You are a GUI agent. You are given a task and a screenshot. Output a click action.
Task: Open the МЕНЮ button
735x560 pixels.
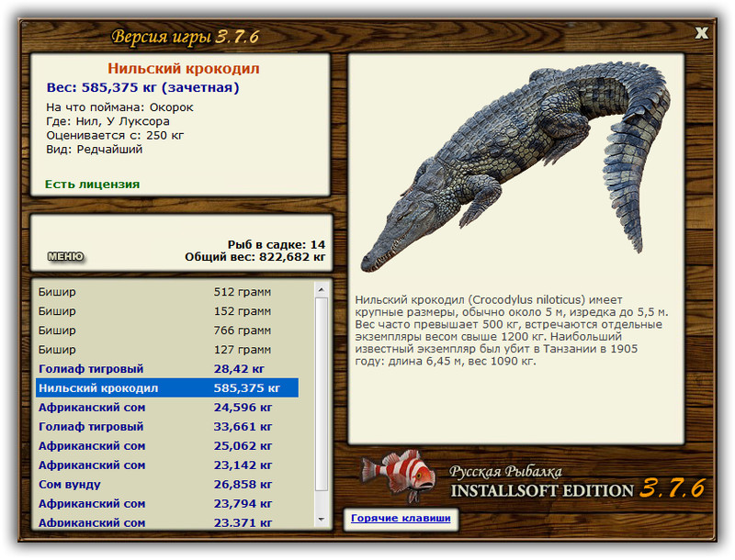coord(65,256)
